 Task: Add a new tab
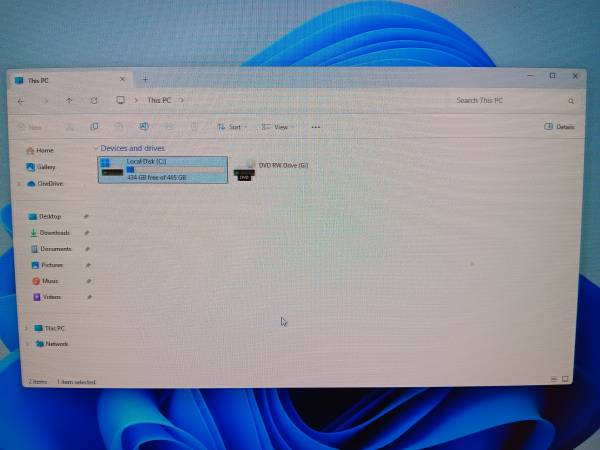pyautogui.click(x=145, y=79)
